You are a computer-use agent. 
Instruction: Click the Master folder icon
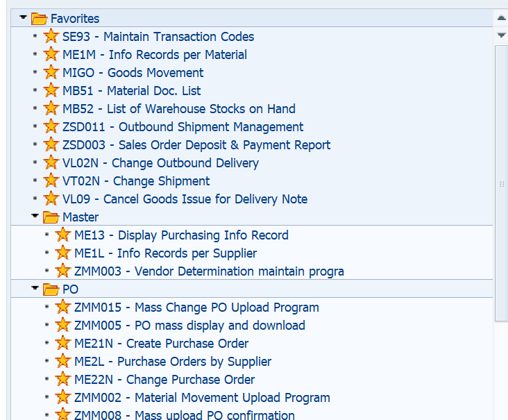(x=51, y=217)
